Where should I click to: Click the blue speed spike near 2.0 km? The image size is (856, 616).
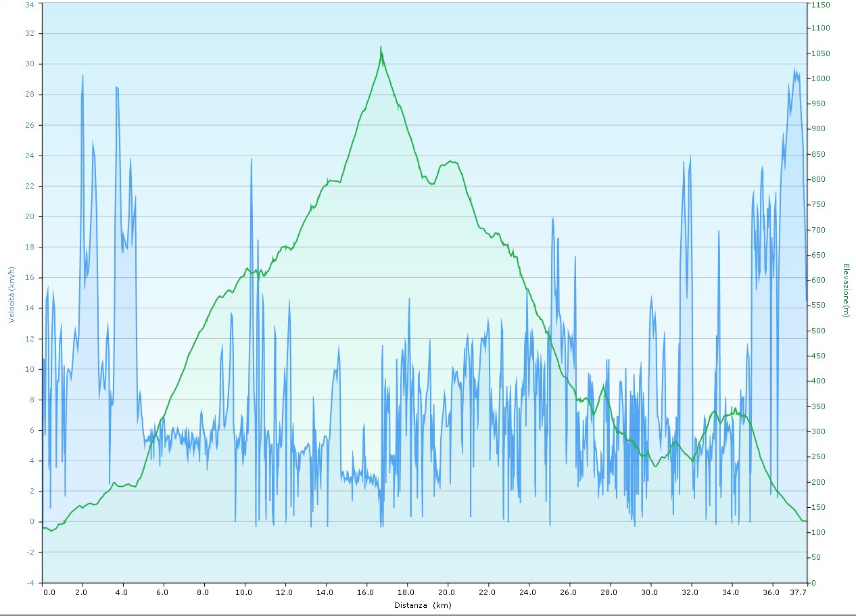82,76
